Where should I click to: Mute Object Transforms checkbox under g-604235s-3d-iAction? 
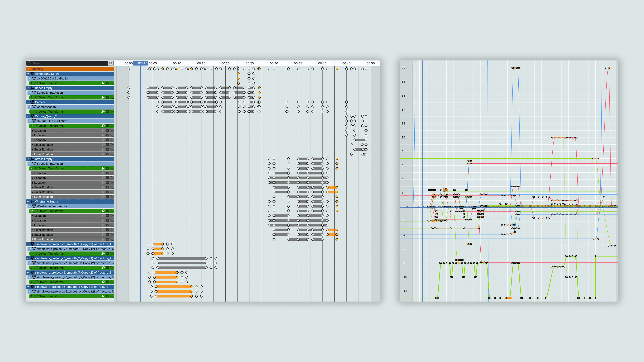[108, 83]
